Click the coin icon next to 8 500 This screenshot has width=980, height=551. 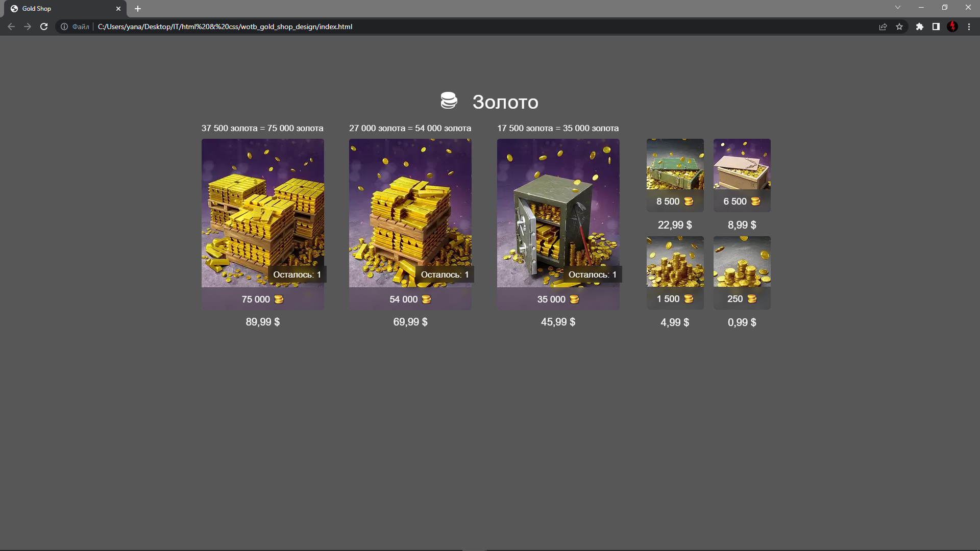coord(689,202)
